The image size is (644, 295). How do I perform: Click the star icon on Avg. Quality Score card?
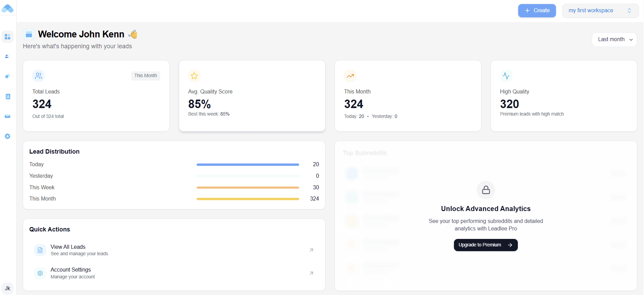click(194, 76)
